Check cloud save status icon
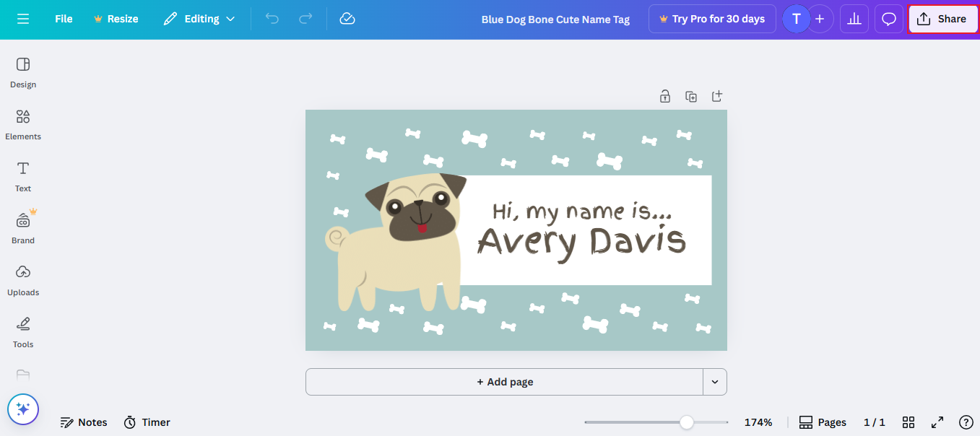This screenshot has height=436, width=980. click(x=347, y=19)
